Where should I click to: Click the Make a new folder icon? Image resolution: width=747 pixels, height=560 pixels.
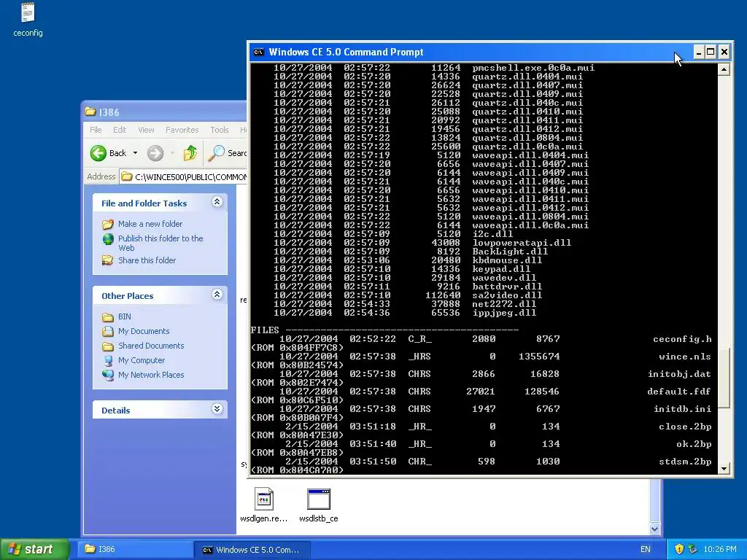pos(108,224)
